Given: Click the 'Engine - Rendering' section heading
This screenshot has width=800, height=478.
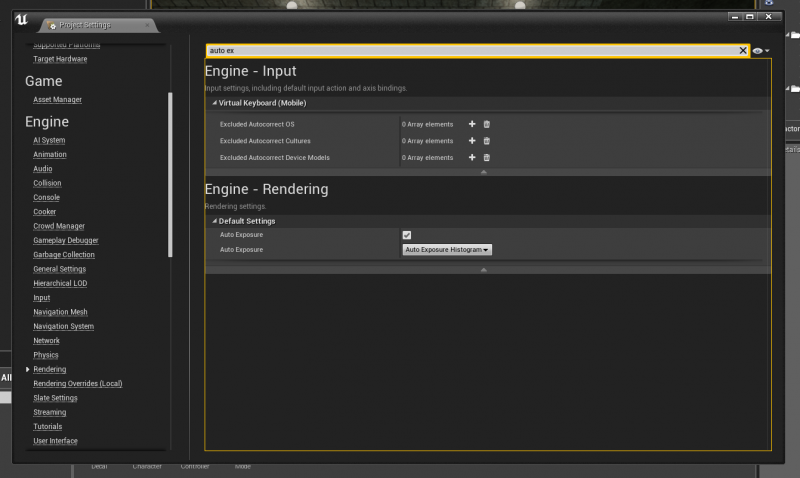Looking at the screenshot, I should [266, 189].
